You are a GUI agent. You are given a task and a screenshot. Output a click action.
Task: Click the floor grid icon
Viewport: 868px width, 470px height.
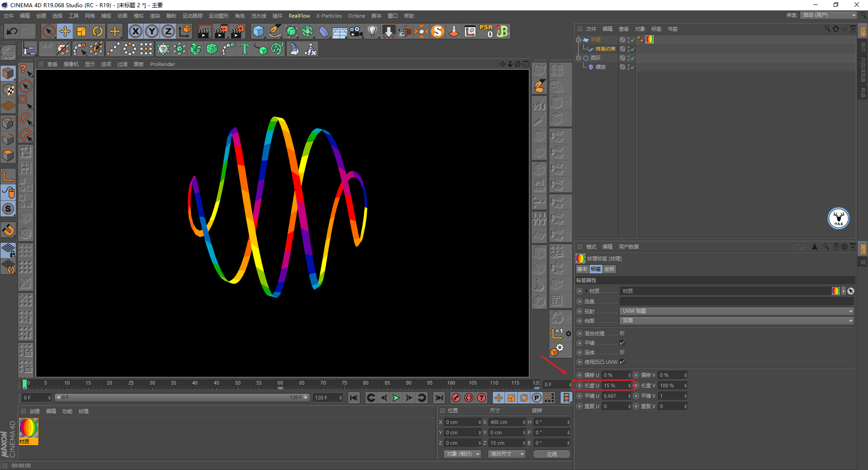click(x=340, y=32)
